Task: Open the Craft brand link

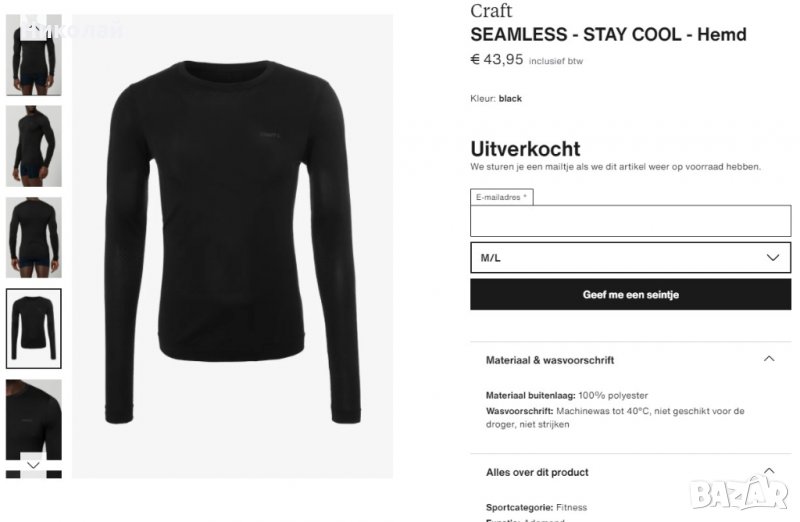Action: 491,11
